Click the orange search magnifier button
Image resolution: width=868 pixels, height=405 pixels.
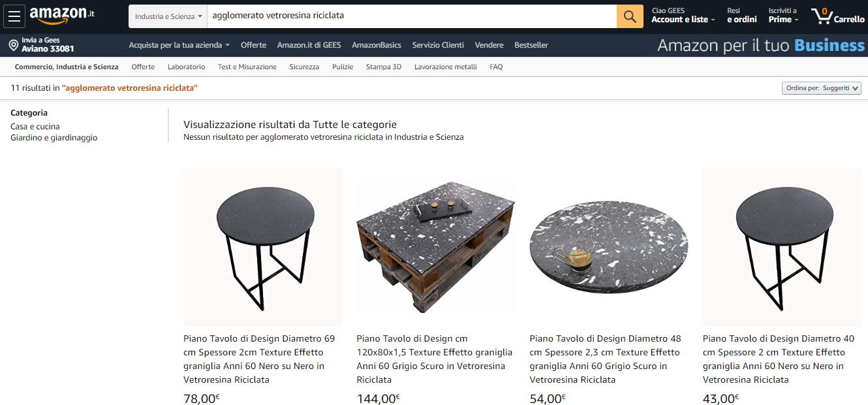630,16
